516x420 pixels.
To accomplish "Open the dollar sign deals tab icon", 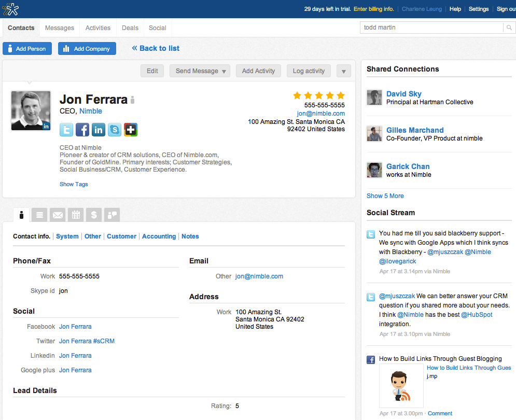I will point(93,214).
